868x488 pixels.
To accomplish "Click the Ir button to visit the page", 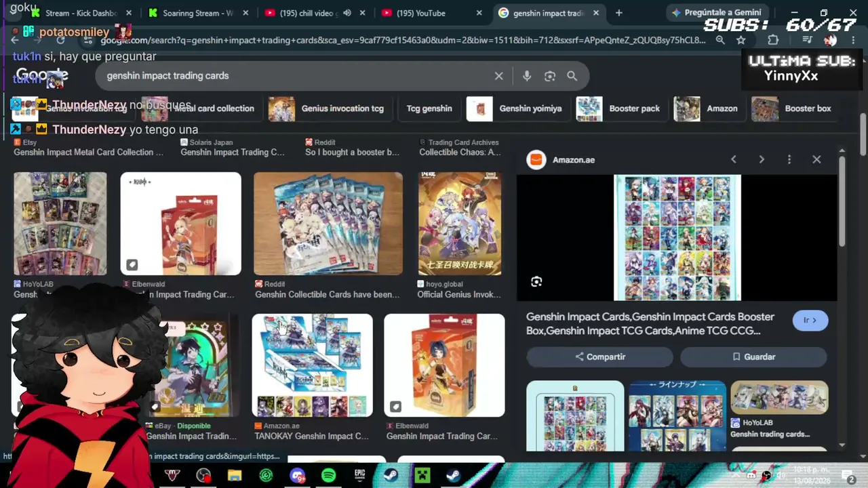I will tap(810, 320).
